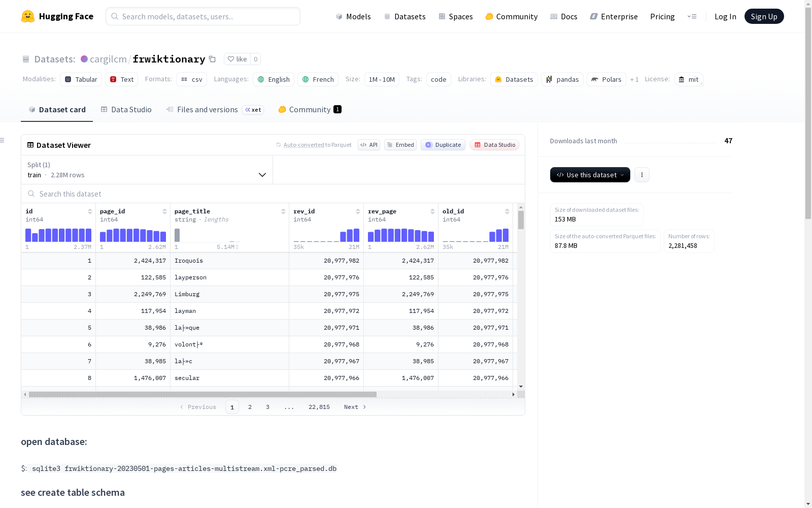Open the left sidebar table of contents icon

3,140
